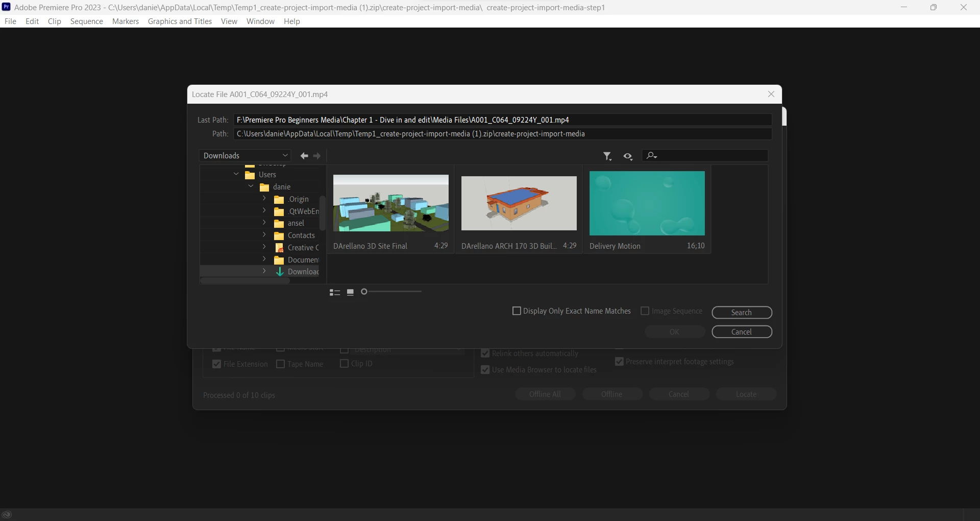Open the View menu

coord(229,21)
